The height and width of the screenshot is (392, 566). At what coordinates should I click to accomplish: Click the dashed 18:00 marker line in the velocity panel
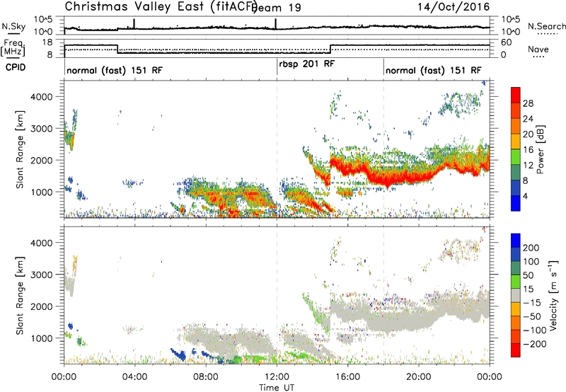pyautogui.click(x=383, y=295)
